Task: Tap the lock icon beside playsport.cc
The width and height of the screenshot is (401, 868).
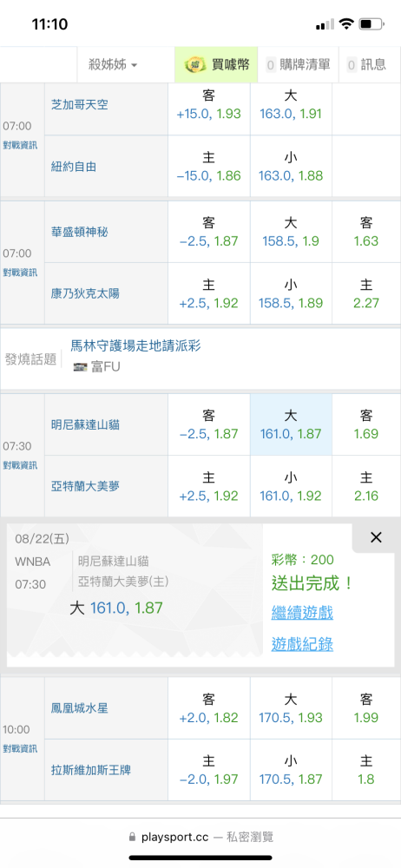Action: click(x=132, y=837)
